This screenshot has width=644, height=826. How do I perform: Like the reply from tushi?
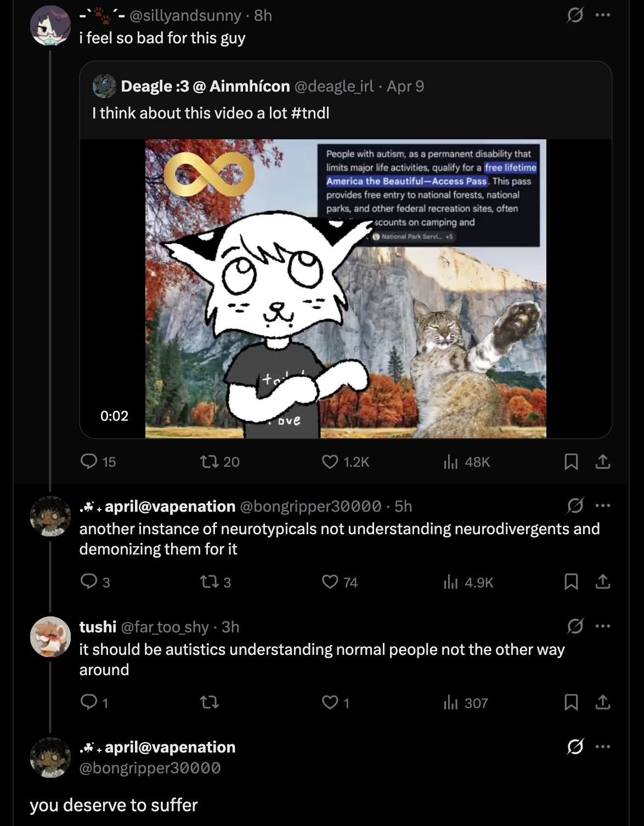[x=330, y=702]
